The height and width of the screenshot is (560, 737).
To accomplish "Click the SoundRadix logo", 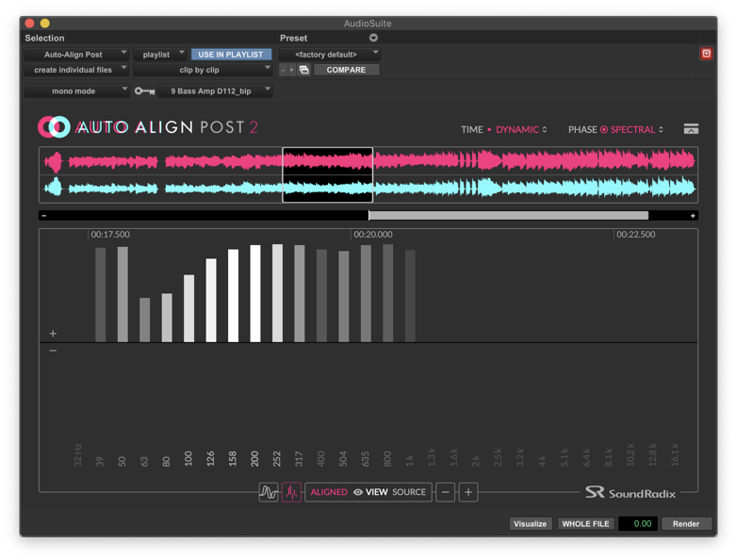I will pyautogui.click(x=630, y=492).
